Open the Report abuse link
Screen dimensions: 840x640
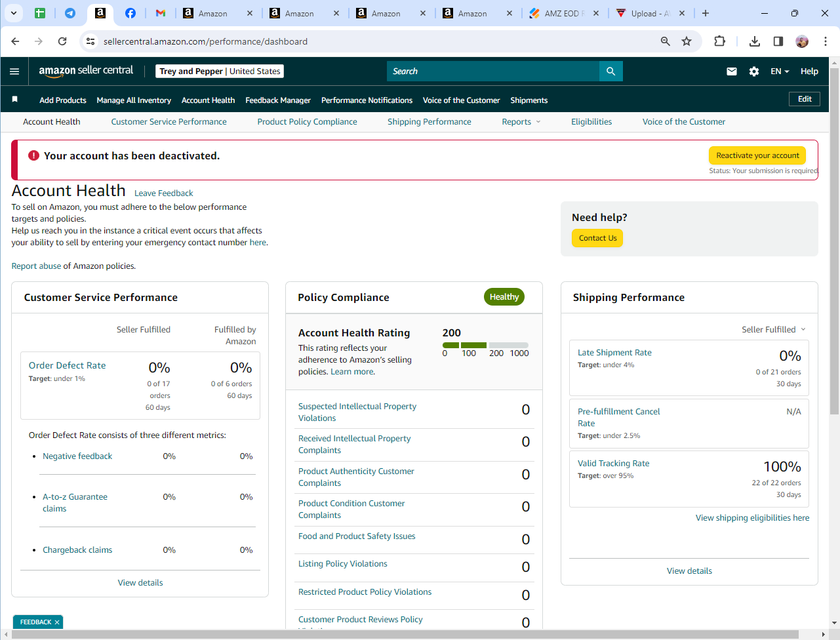pos(36,266)
